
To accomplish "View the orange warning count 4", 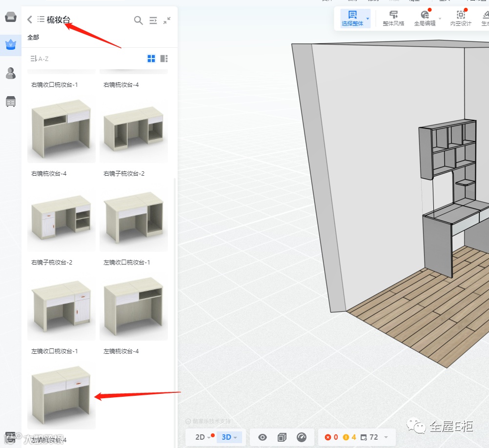I will [x=349, y=437].
